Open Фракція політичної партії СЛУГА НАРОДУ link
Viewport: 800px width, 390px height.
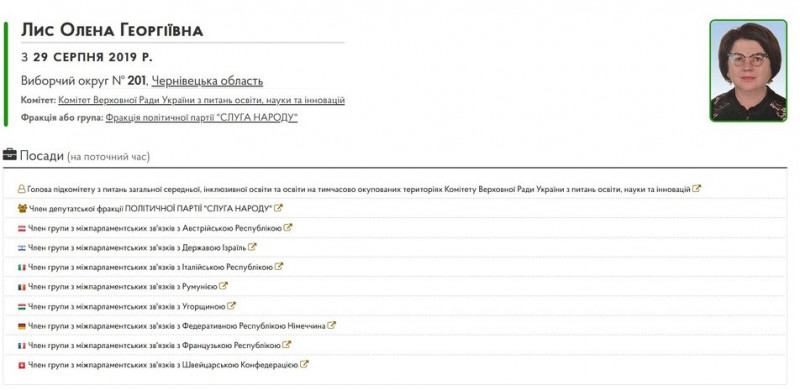(202, 118)
